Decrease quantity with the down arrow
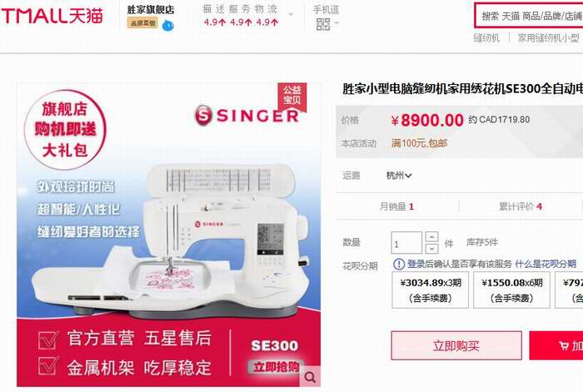Viewport: 583px width, 392px height. click(431, 248)
